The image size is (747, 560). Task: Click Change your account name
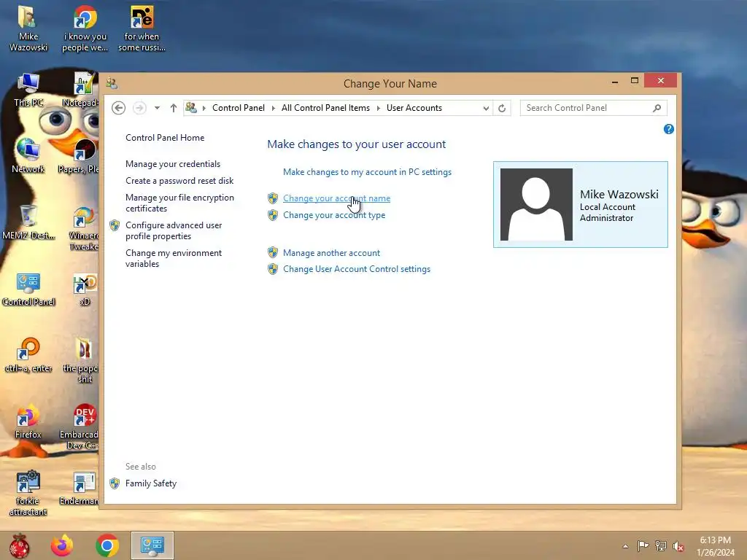tap(337, 198)
